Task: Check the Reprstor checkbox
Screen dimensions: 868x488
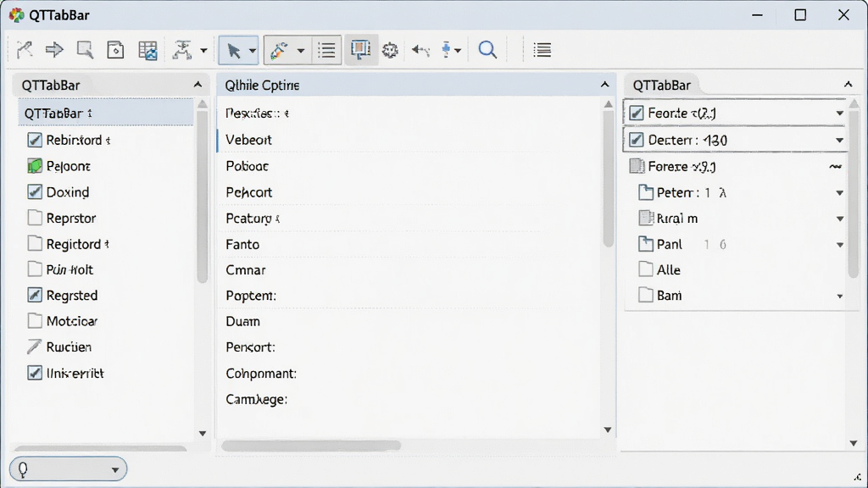Action: 34,218
